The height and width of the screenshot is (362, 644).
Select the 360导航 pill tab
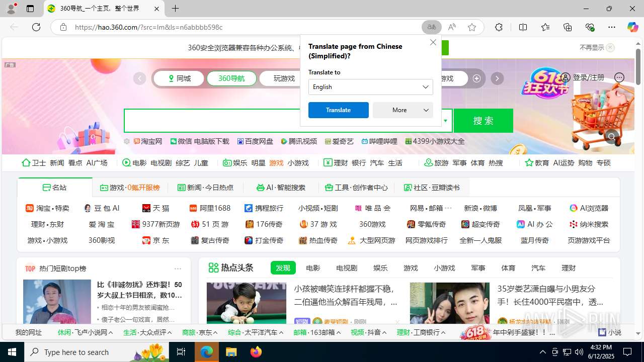click(231, 78)
